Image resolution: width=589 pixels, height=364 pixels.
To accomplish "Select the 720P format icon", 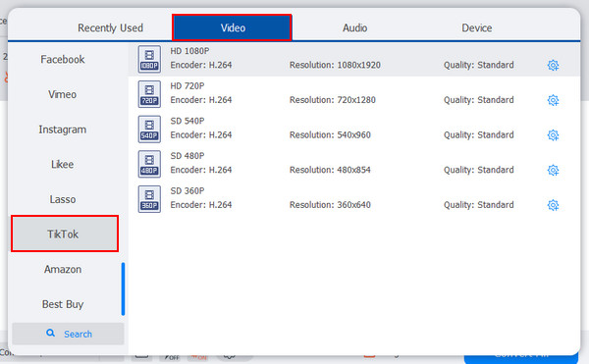I will point(149,94).
